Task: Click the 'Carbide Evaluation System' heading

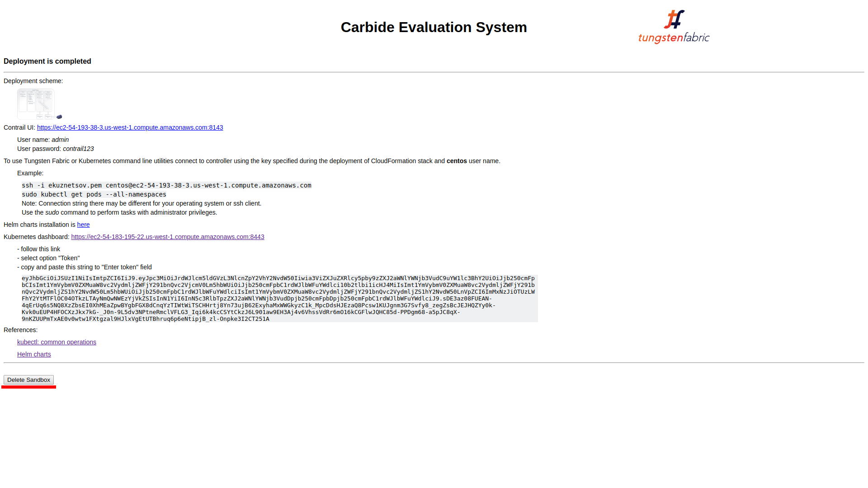Action: [x=434, y=27]
